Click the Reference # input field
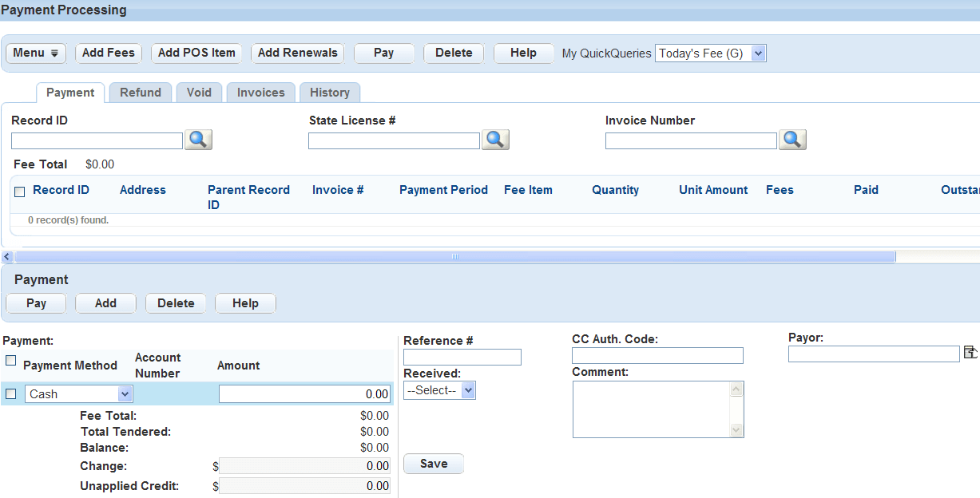Viewport: 980px width, 498px height. pos(462,357)
